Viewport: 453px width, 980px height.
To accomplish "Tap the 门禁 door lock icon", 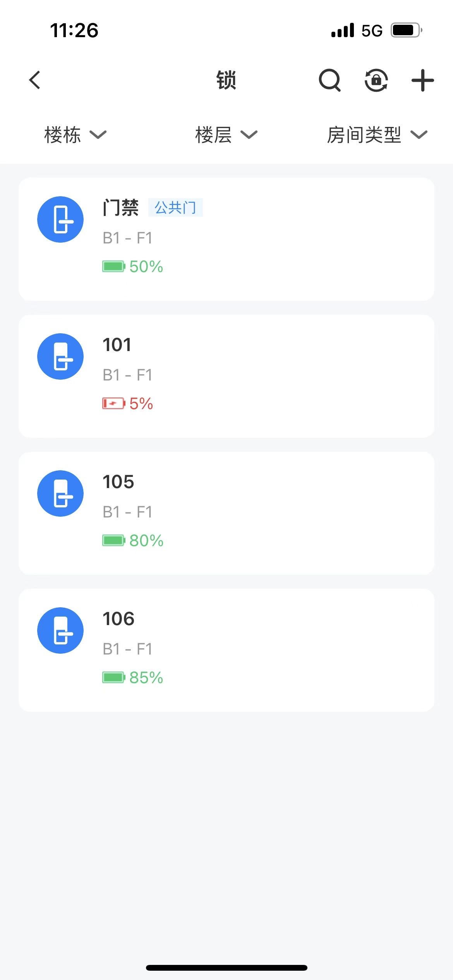I will pyautogui.click(x=60, y=219).
